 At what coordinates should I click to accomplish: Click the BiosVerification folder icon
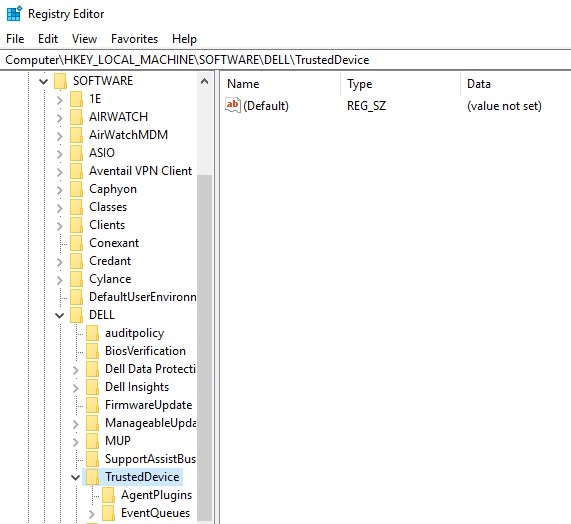point(92,351)
